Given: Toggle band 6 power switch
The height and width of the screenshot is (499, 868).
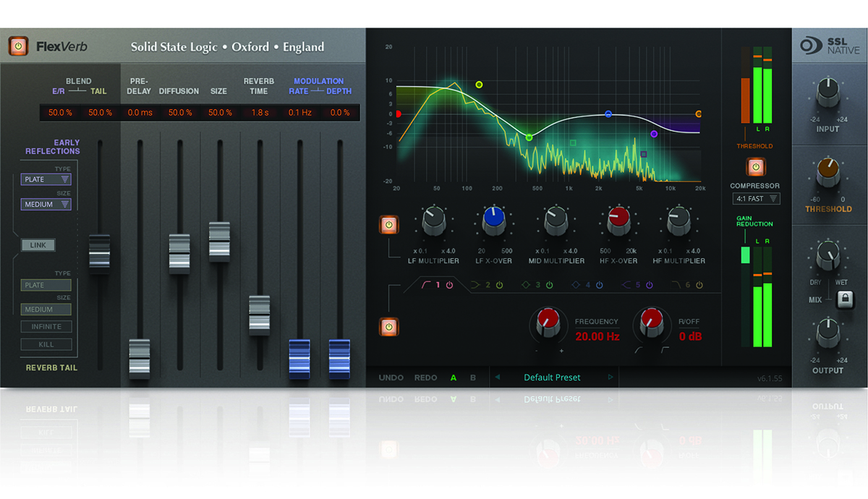Looking at the screenshot, I should pos(699,285).
